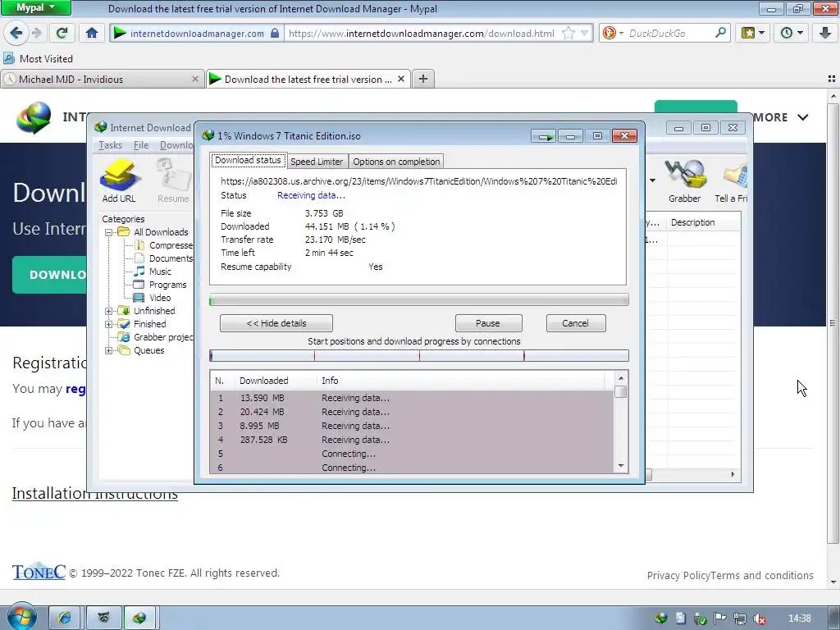840x630 pixels.
Task: Open a new browser tab
Action: pos(422,79)
